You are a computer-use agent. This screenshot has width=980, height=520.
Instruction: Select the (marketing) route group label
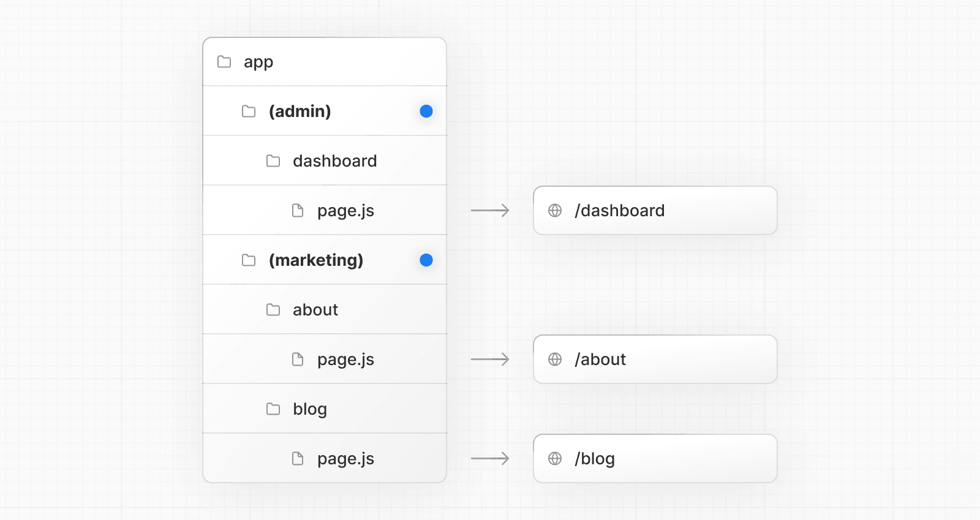315,260
